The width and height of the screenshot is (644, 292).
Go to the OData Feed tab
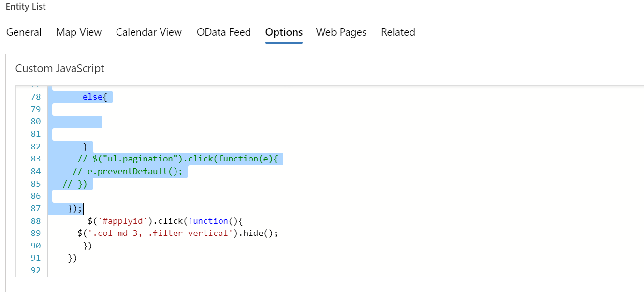224,32
